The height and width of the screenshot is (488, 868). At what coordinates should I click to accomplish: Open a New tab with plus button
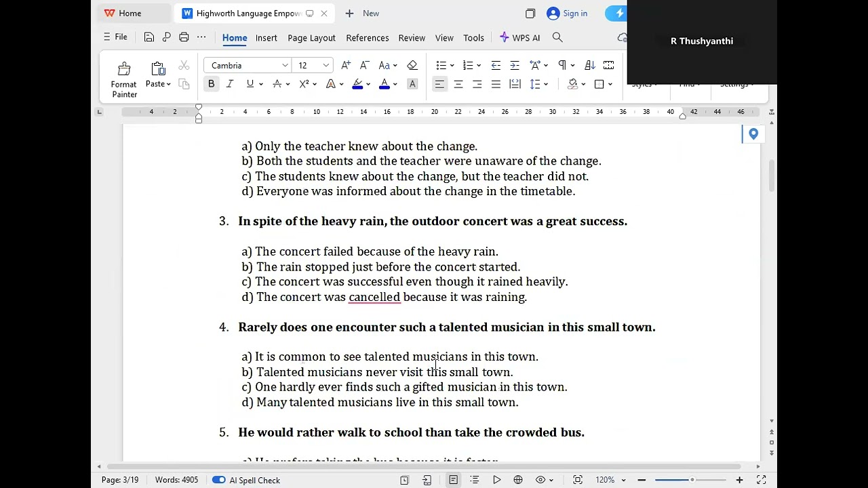pyautogui.click(x=361, y=13)
